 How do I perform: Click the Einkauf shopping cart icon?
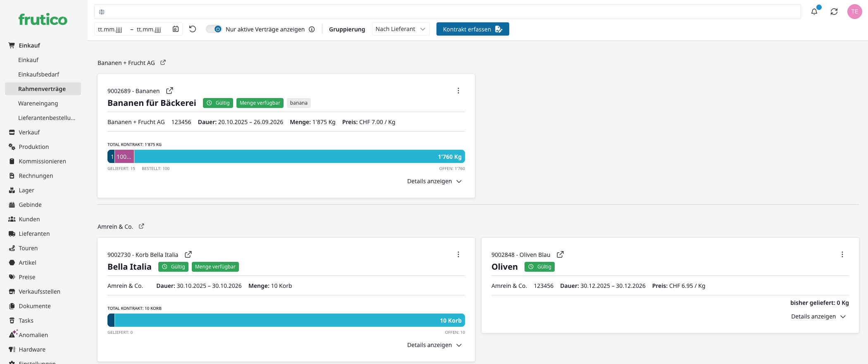pos(12,45)
